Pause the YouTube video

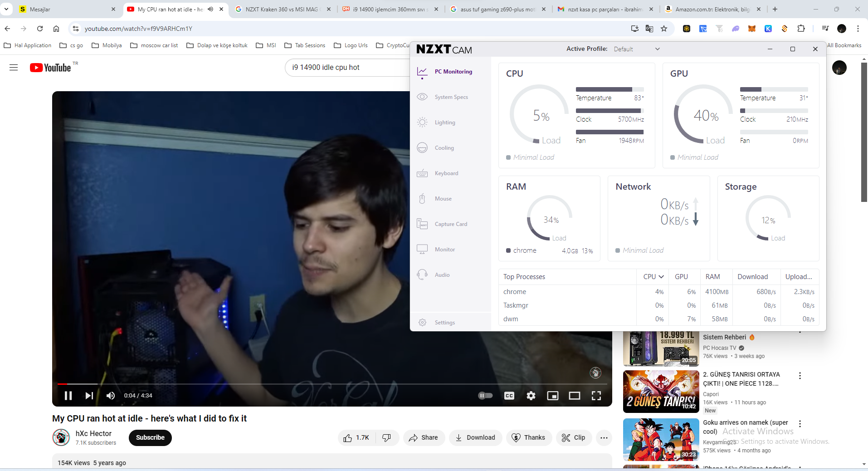68,396
